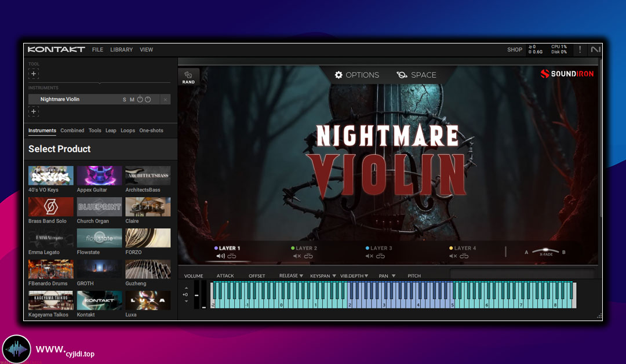626x364 pixels.
Task: Click the Layer 3 link icon
Action: pyautogui.click(x=380, y=256)
